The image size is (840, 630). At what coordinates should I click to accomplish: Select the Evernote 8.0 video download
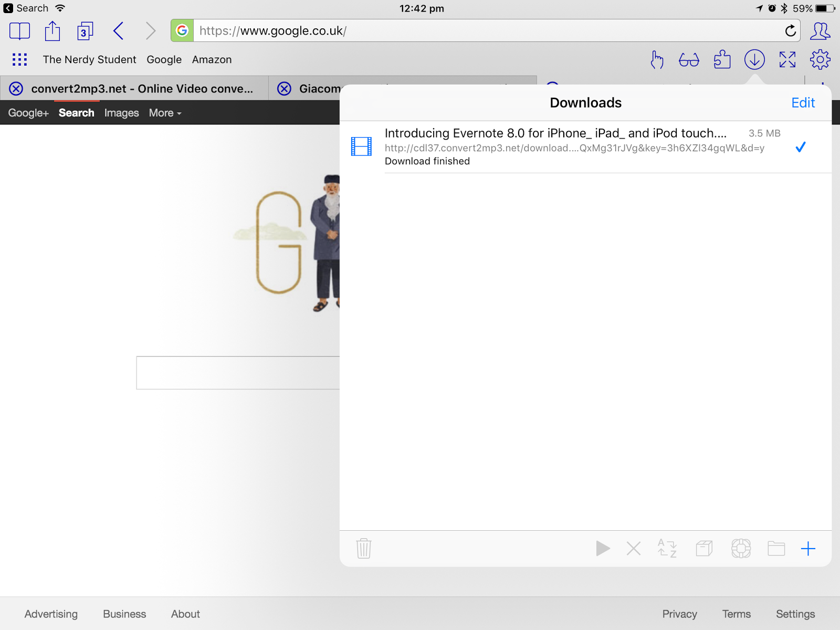coord(585,147)
